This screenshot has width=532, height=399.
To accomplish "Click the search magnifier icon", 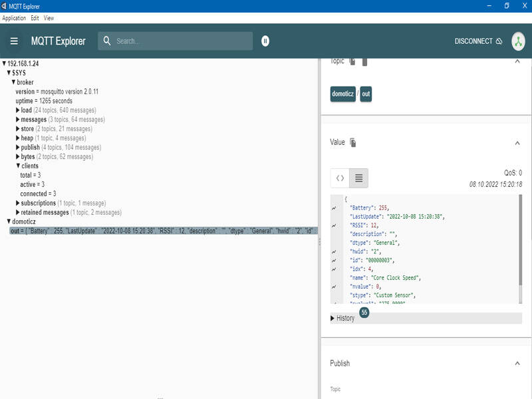I will [107, 41].
